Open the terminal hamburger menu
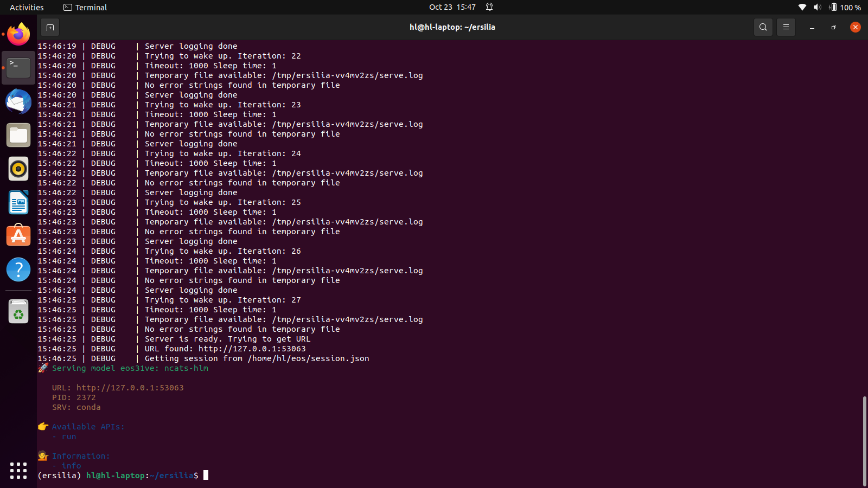This screenshot has width=868, height=488. click(x=786, y=27)
